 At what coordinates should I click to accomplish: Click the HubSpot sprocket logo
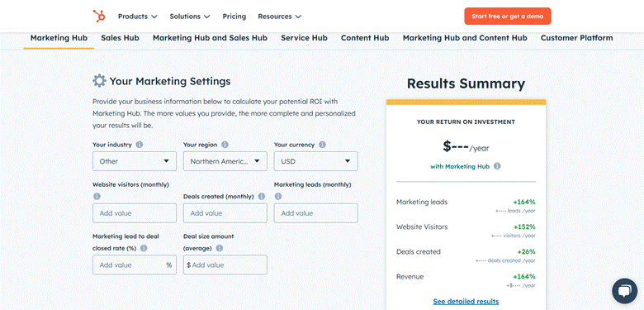pos(98,16)
